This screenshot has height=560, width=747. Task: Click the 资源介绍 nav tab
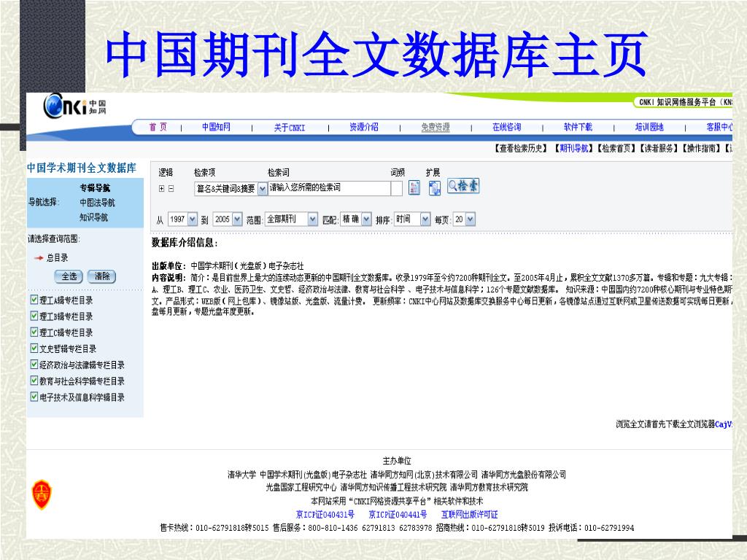(x=364, y=127)
